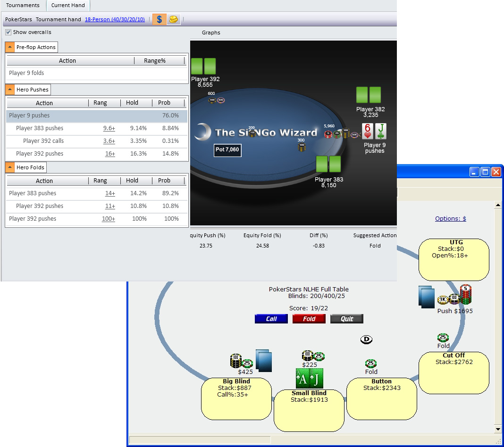Click the Push $1695 chip stack
504x447 pixels.
tap(454, 296)
